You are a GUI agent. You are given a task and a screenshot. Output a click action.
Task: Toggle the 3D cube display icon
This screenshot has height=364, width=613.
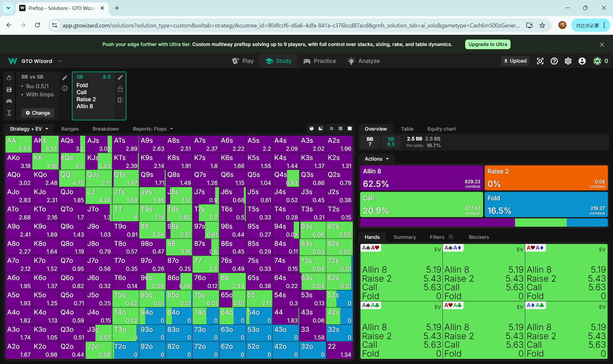coord(312,129)
